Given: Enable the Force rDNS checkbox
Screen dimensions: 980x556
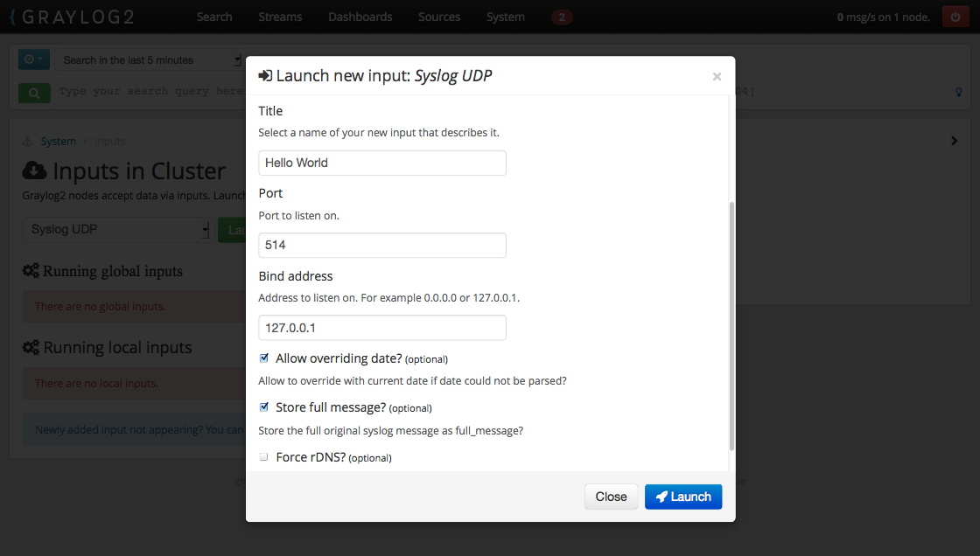Looking at the screenshot, I should 264,457.
